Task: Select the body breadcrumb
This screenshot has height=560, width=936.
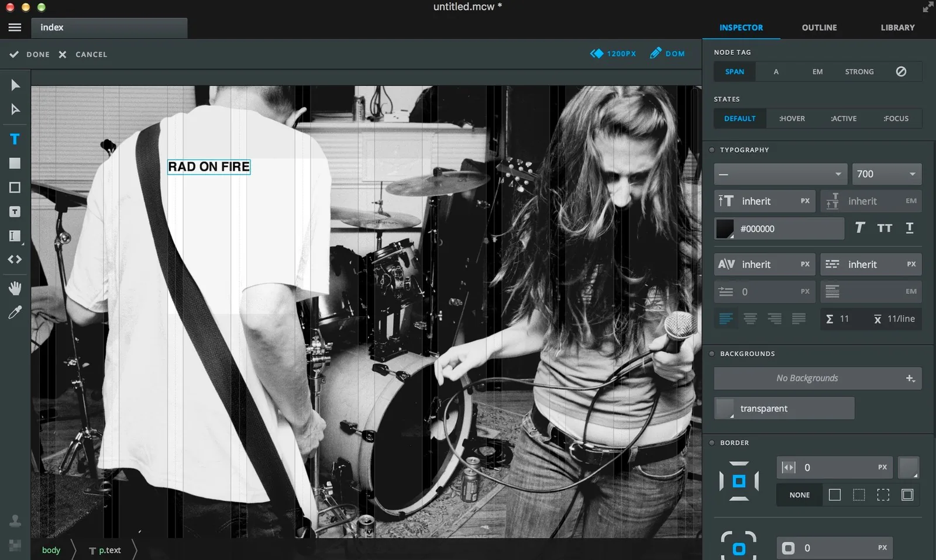Action: click(x=51, y=550)
